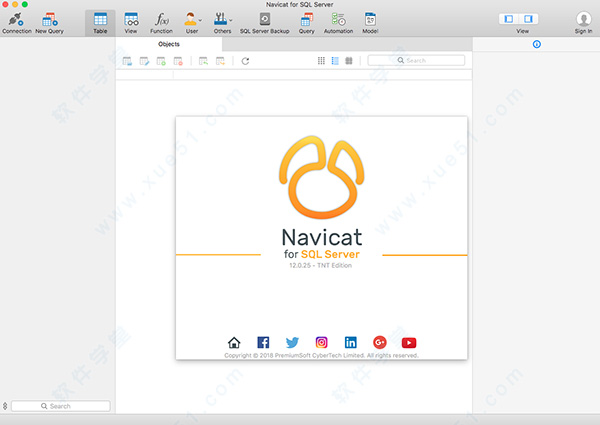Toggle the right pane view button
The height and width of the screenshot is (425, 600).
coord(528,19)
